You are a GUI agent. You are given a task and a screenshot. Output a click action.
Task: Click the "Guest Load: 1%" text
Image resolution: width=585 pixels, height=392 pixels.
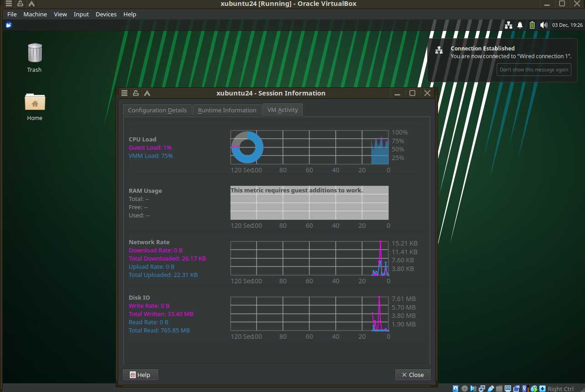[150, 148]
